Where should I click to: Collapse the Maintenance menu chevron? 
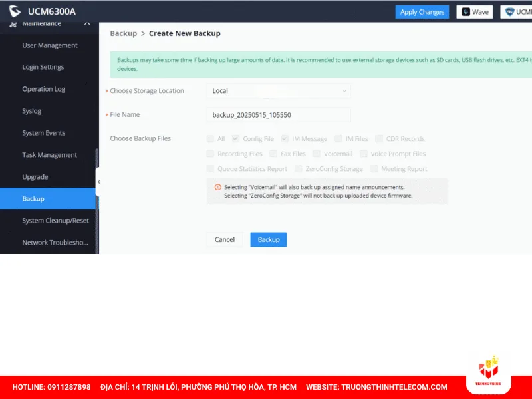coord(87,23)
